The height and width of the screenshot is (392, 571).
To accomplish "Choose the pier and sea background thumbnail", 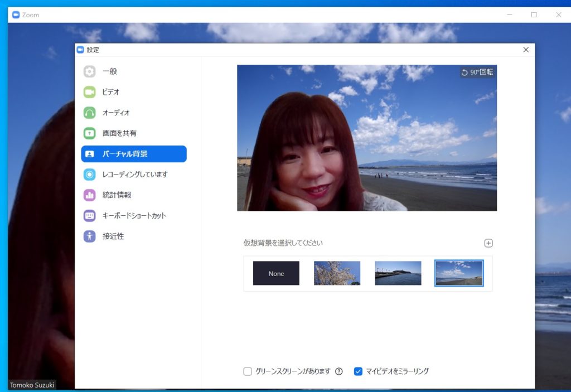I will tap(398, 273).
